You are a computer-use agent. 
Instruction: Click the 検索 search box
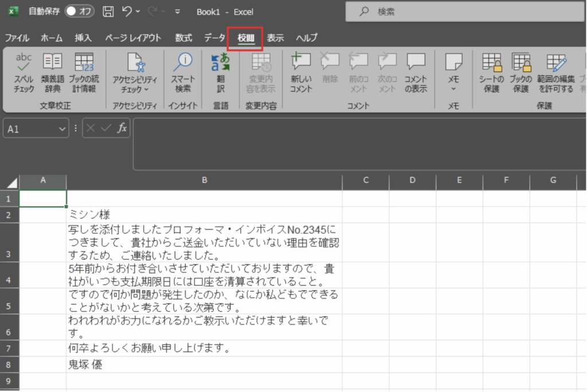pos(465,11)
